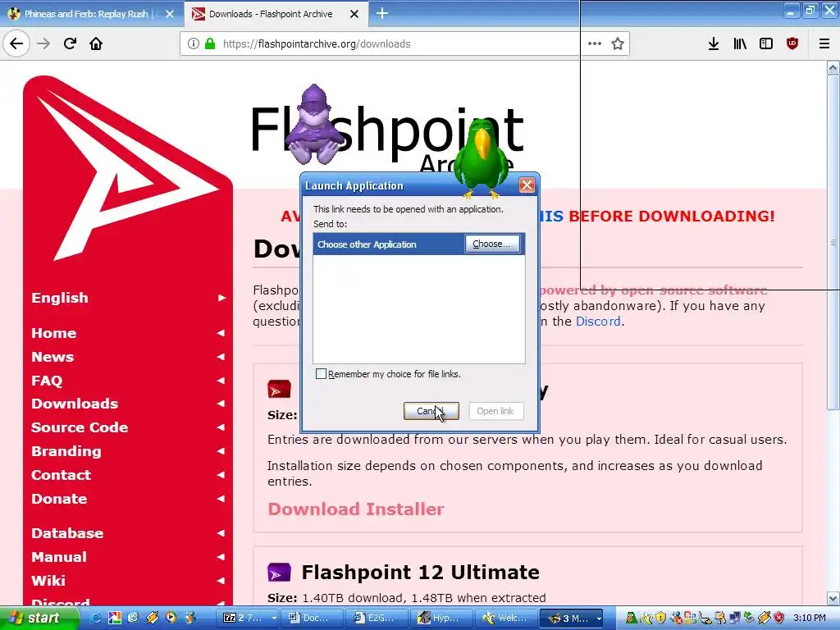Select the Downloads - Flashpoint Archive tab
This screenshot has width=840, height=630.
tap(271, 14)
